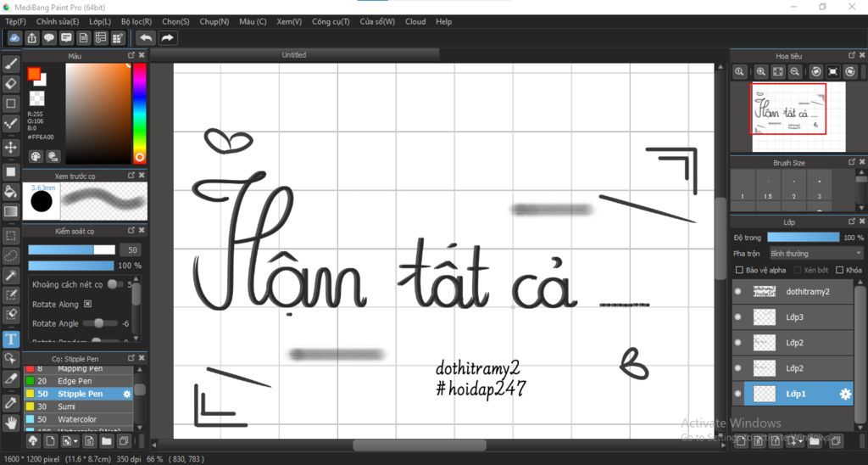The height and width of the screenshot is (465, 868).
Task: Close the Xem trước cọ panel
Action: pos(142,175)
